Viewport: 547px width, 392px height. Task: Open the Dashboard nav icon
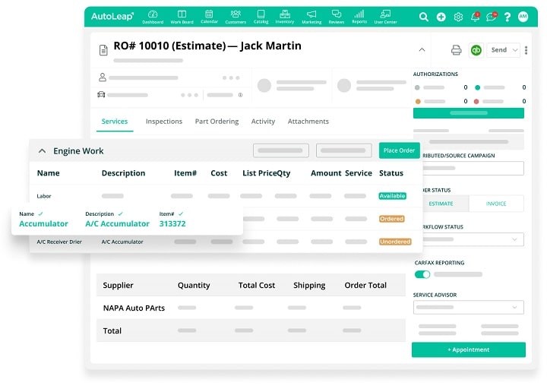click(x=153, y=16)
